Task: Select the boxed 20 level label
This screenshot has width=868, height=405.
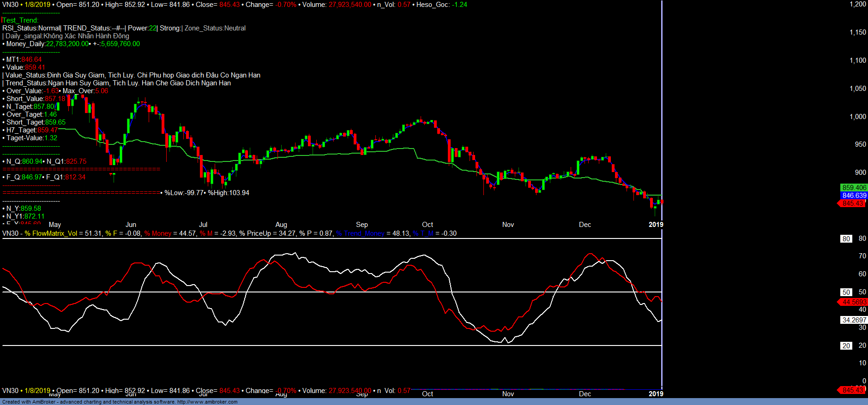Action: 846,346
